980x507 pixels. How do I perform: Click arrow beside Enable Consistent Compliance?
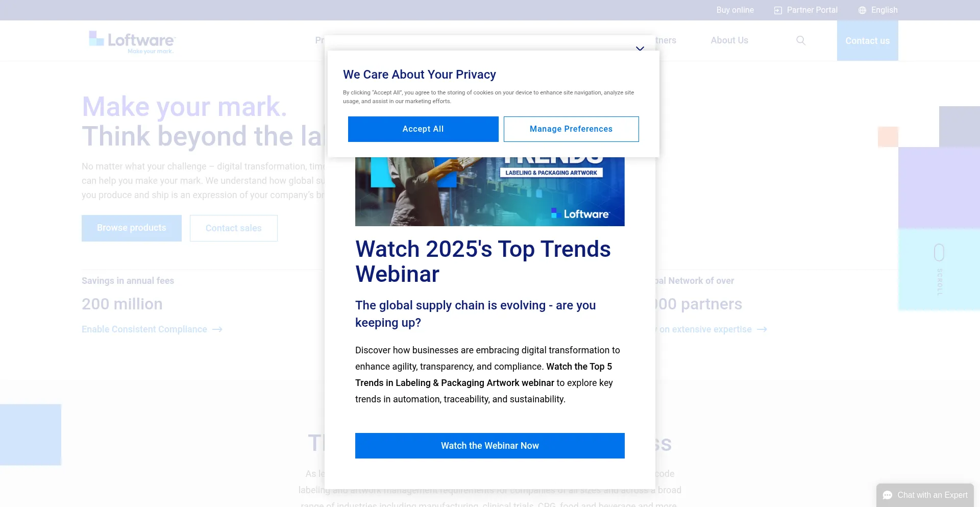coord(217,330)
